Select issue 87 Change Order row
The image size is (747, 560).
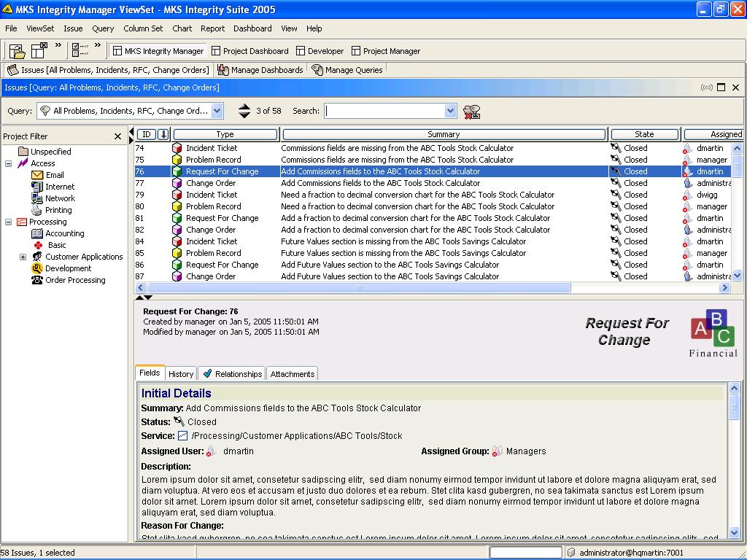(433, 276)
